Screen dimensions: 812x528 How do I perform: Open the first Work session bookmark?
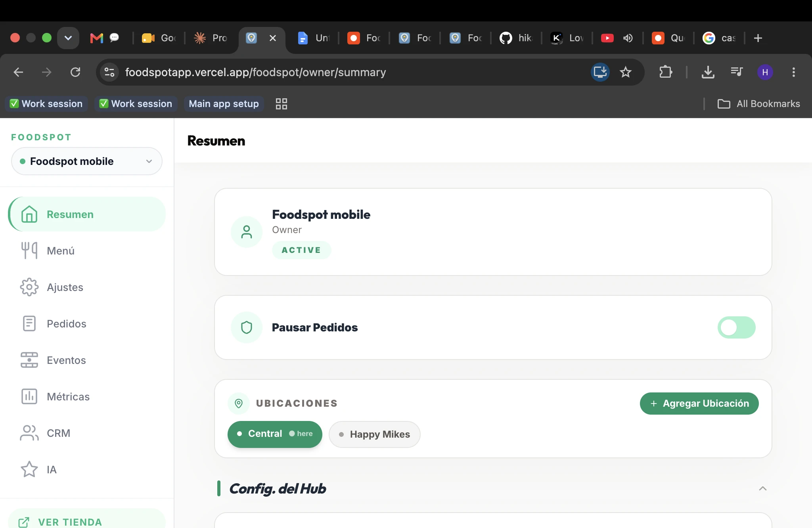(x=46, y=104)
